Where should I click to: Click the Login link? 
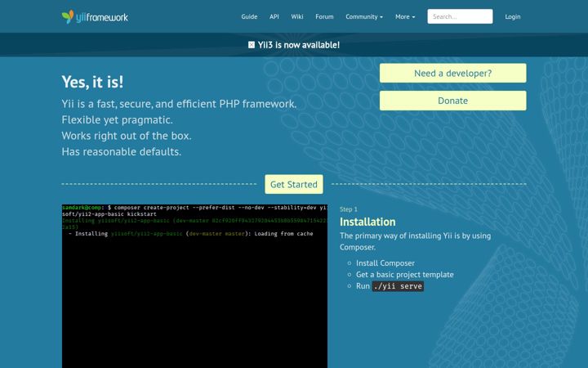tap(513, 16)
